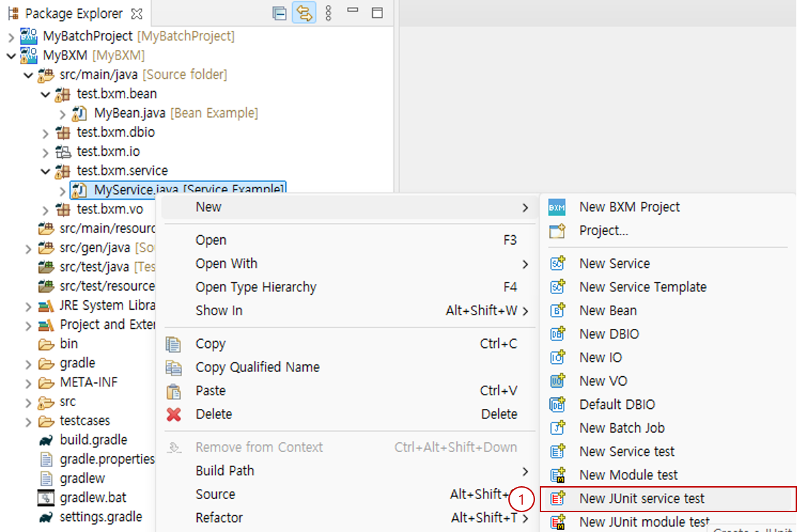Toggle Link with Editor in Package Explorer toolbar

click(304, 13)
